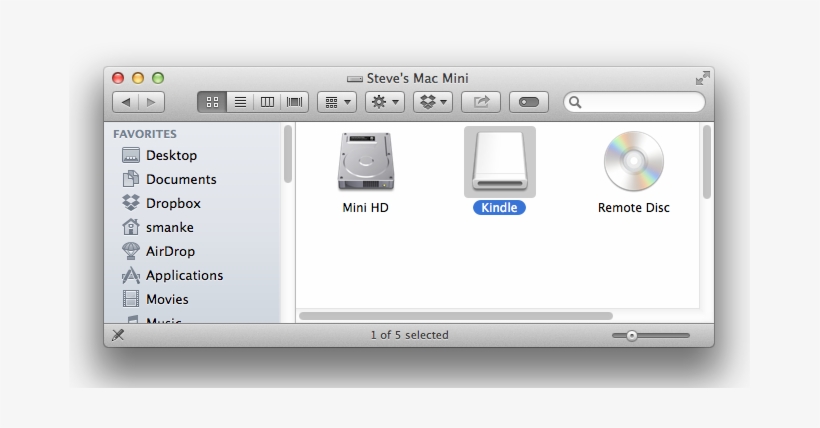Screen dimensions: 820x428
Task: Click the "1 of 5 selected" status text
Action: (x=409, y=335)
